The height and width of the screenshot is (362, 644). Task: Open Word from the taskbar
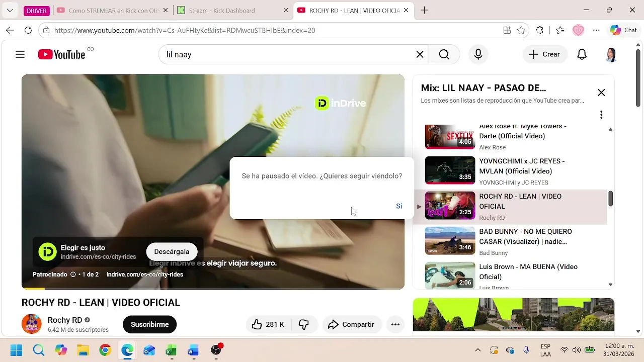[x=193, y=350]
